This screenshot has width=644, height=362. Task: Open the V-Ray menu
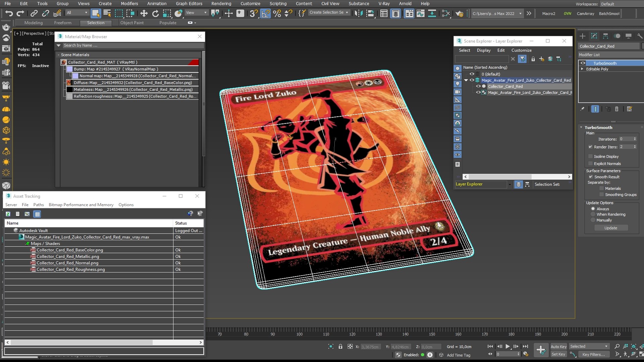pos(384,4)
